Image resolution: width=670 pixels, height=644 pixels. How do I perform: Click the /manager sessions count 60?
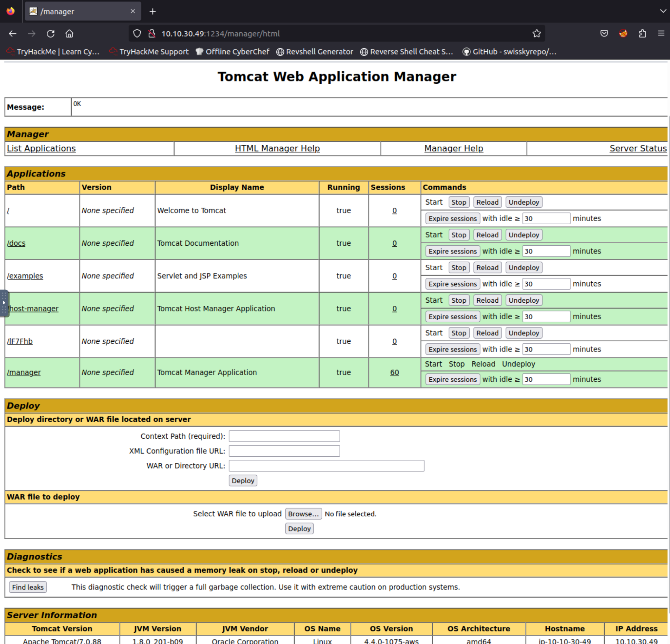click(x=394, y=373)
